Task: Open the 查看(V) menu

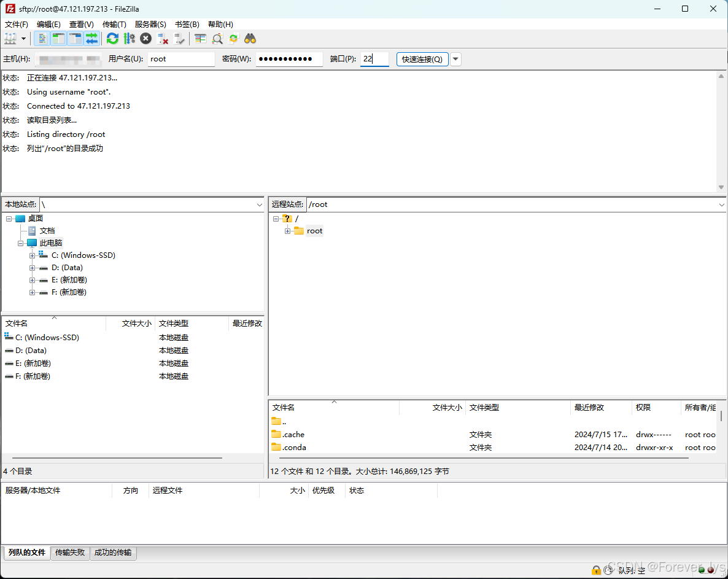Action: coord(81,24)
